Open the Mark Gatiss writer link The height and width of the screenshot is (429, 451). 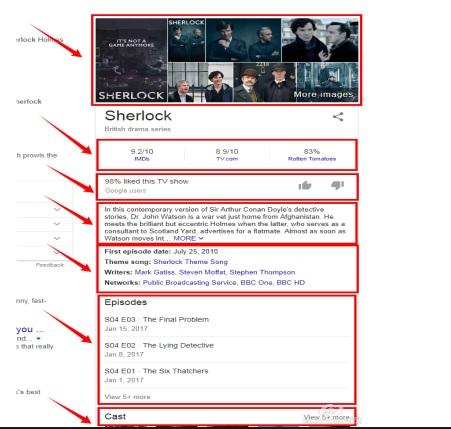pyautogui.click(x=155, y=272)
